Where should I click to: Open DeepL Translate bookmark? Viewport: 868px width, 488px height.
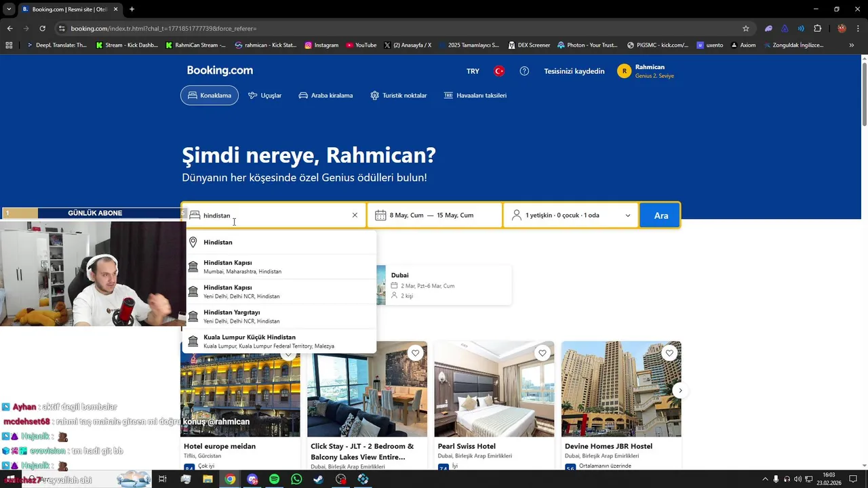[x=56, y=45]
